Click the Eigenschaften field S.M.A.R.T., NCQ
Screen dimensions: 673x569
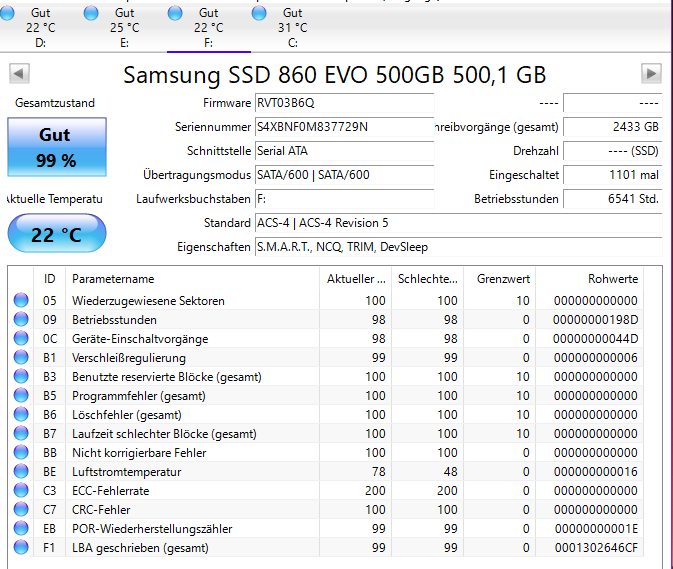pyautogui.click(x=458, y=247)
